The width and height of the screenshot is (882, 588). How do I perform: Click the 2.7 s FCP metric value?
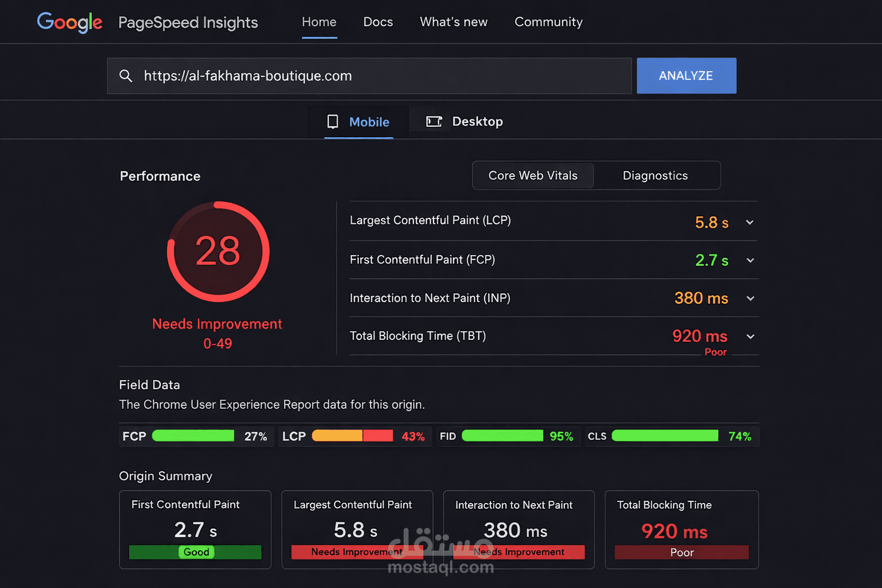pyautogui.click(x=711, y=260)
